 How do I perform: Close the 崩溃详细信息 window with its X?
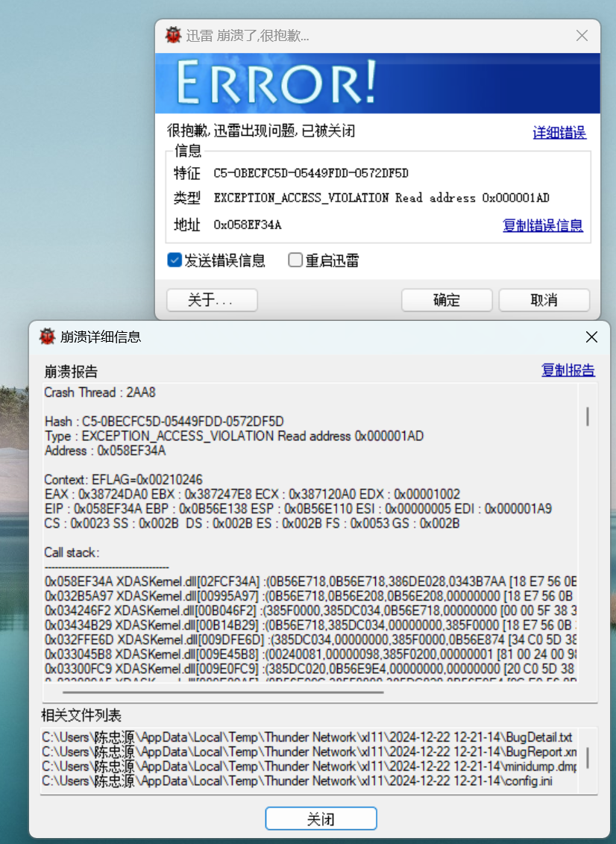(591, 337)
